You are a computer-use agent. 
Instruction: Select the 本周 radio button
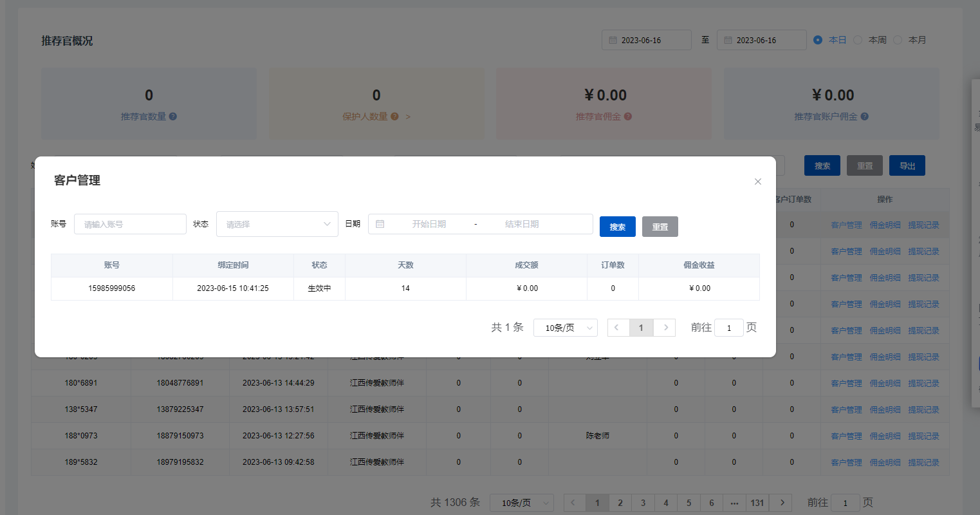858,40
